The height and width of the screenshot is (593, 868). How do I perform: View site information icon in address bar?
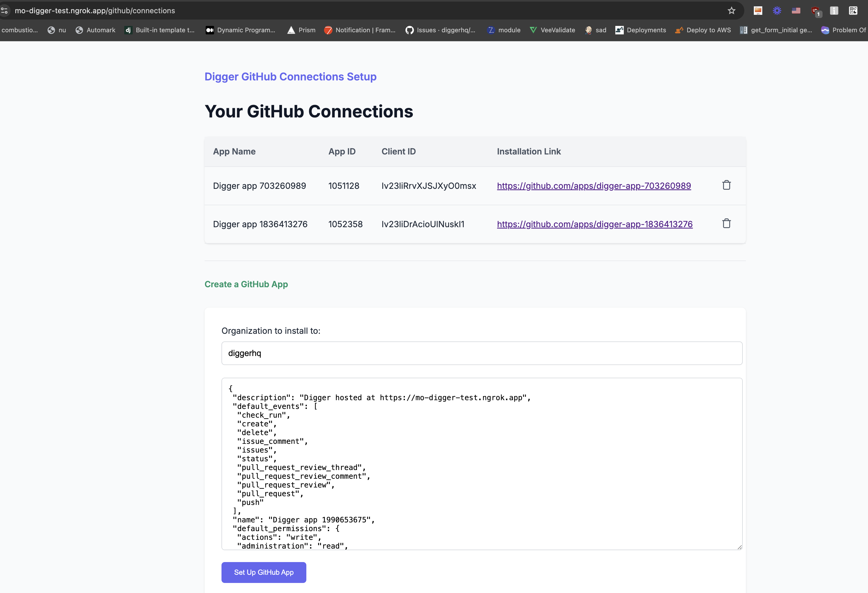4,11
